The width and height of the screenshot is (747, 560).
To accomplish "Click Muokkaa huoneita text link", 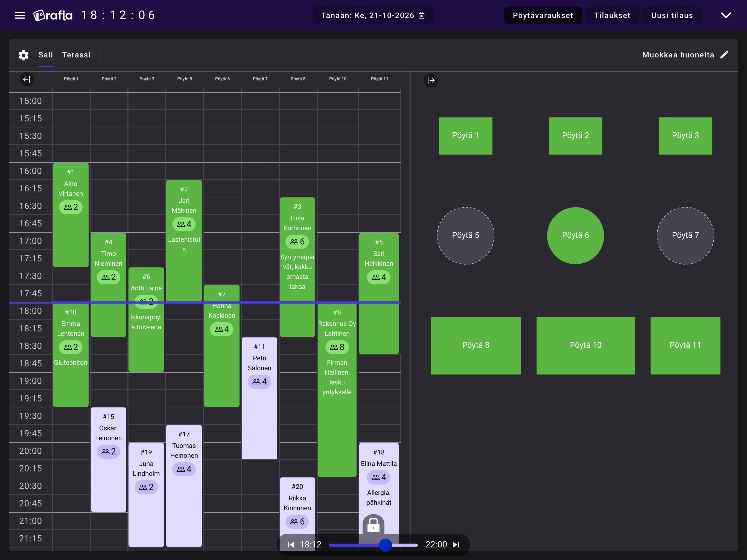I will click(x=678, y=55).
